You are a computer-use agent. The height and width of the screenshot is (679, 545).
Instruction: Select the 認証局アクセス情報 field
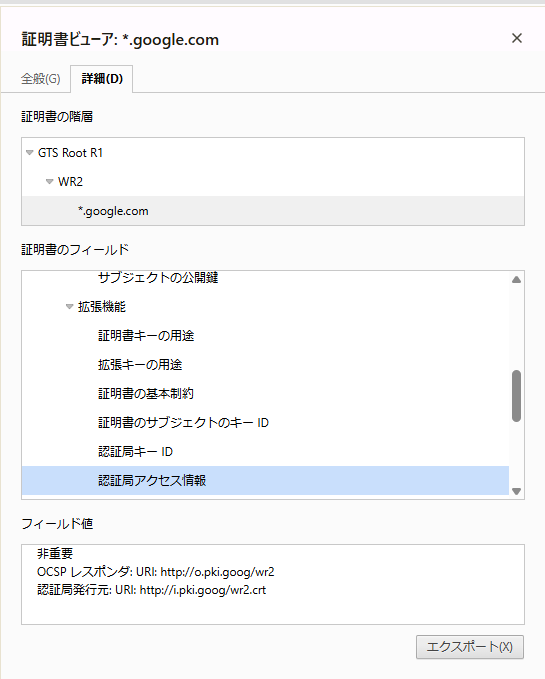pyautogui.click(x=265, y=480)
